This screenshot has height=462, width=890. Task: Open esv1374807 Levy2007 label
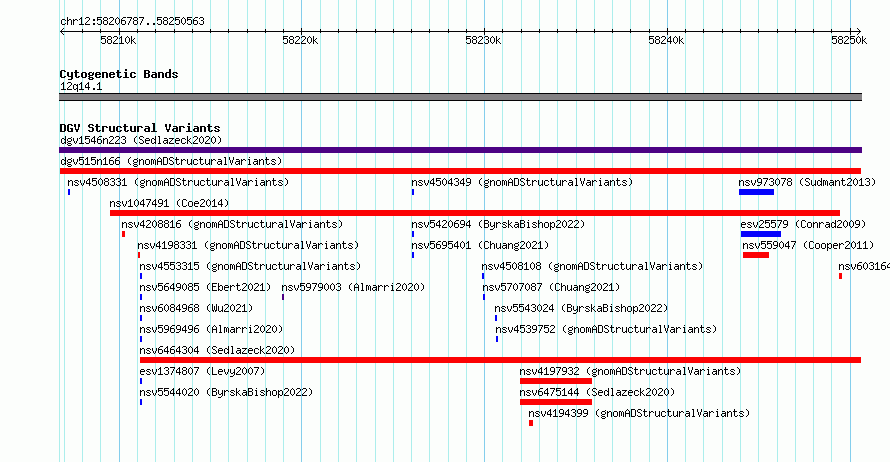click(202, 371)
